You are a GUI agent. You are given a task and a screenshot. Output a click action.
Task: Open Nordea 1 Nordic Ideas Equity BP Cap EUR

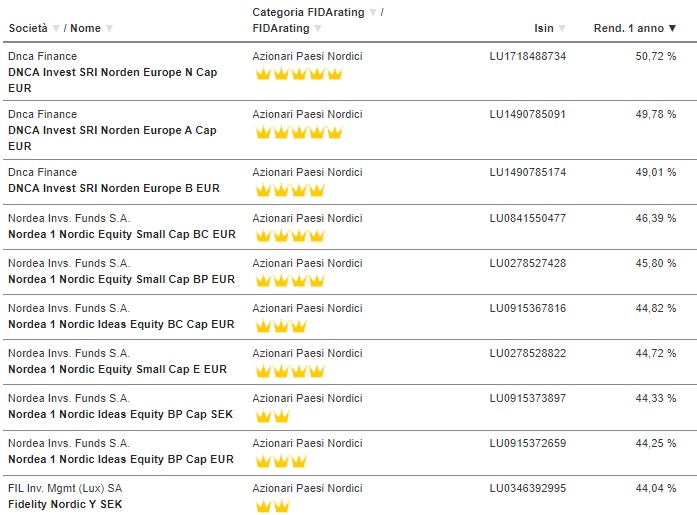tap(121, 459)
